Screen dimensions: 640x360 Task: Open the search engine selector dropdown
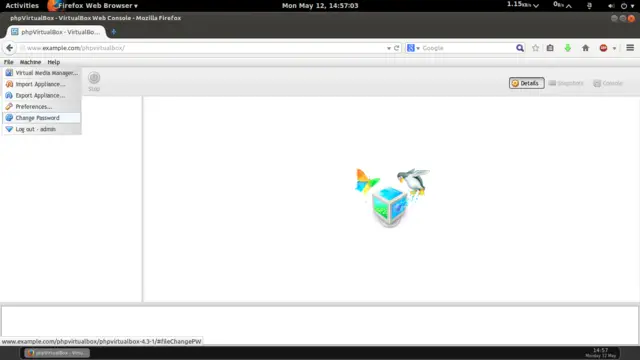pos(413,48)
